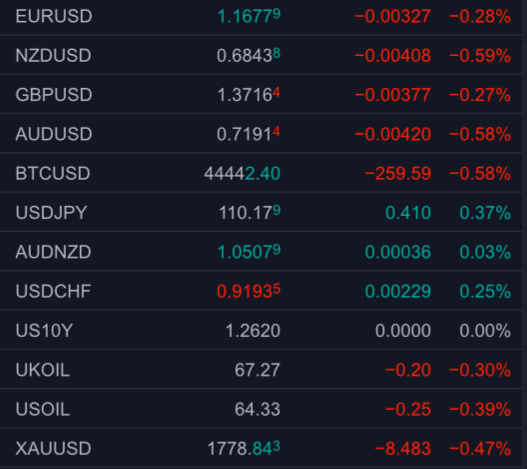The height and width of the screenshot is (469, 527).
Task: Select the UKOIL row
Action: pyautogui.click(x=261, y=370)
